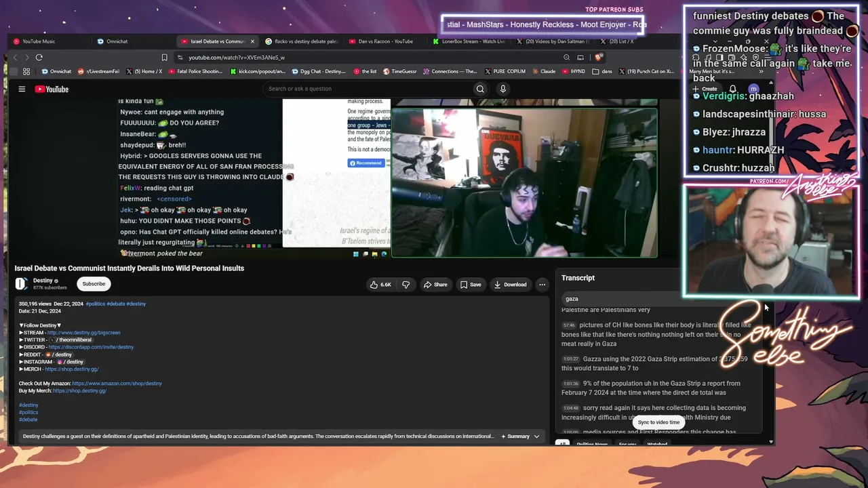This screenshot has width=868, height=488.
Task: Open the discordapp.com invite link
Action: [91, 347]
